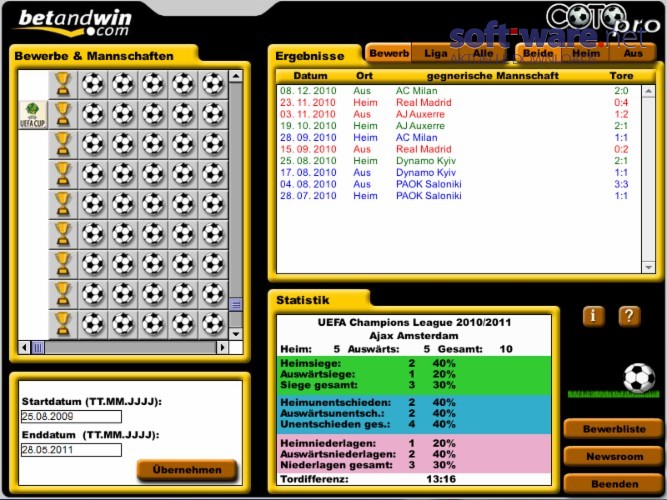Select middle soccer ball in the UEFA CUP row
667x500 pixels.
(153, 114)
